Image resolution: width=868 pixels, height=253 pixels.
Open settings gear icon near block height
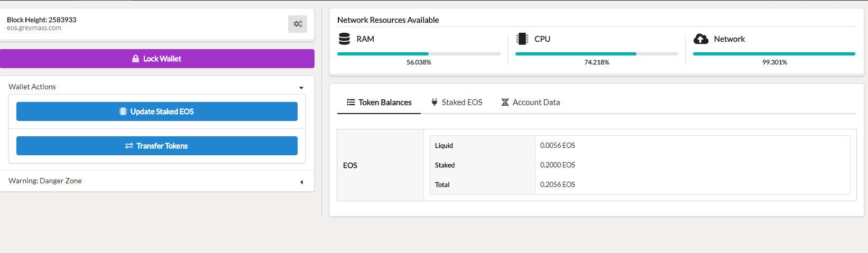coord(298,24)
